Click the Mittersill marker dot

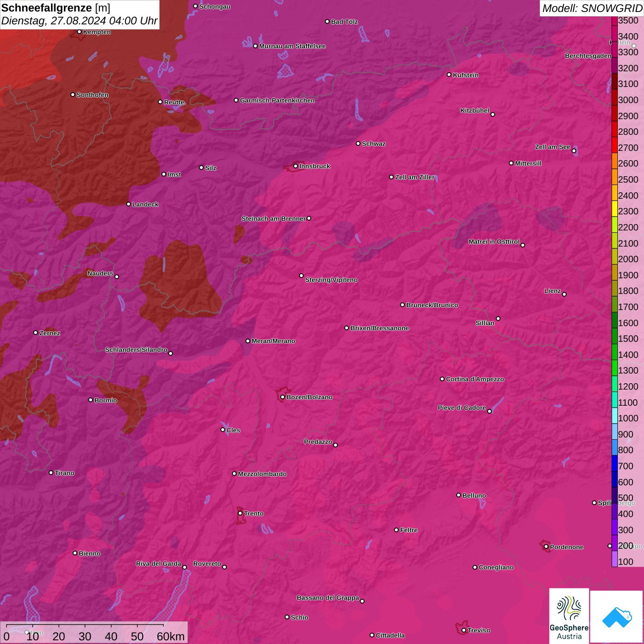point(511,163)
